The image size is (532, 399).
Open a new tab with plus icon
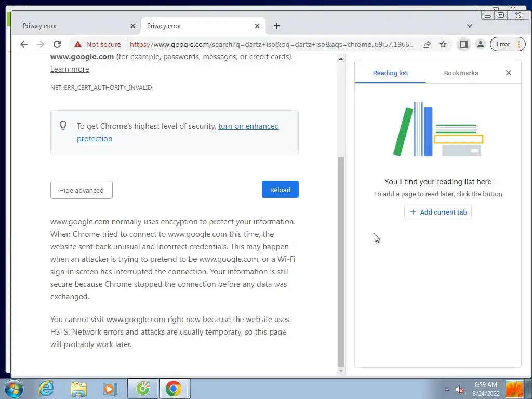coord(277,26)
